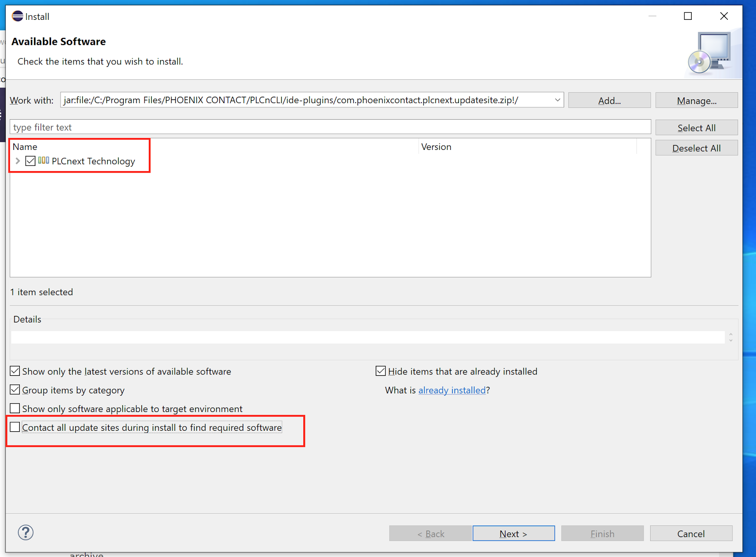This screenshot has height=557, width=756.
Task: Click Details scroll up arrow
Action: [x=731, y=334]
